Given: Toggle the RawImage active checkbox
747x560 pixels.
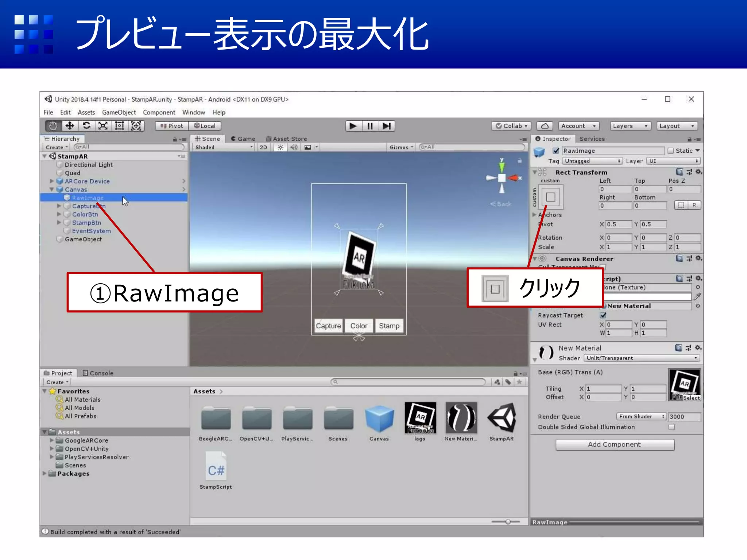Looking at the screenshot, I should [x=556, y=151].
